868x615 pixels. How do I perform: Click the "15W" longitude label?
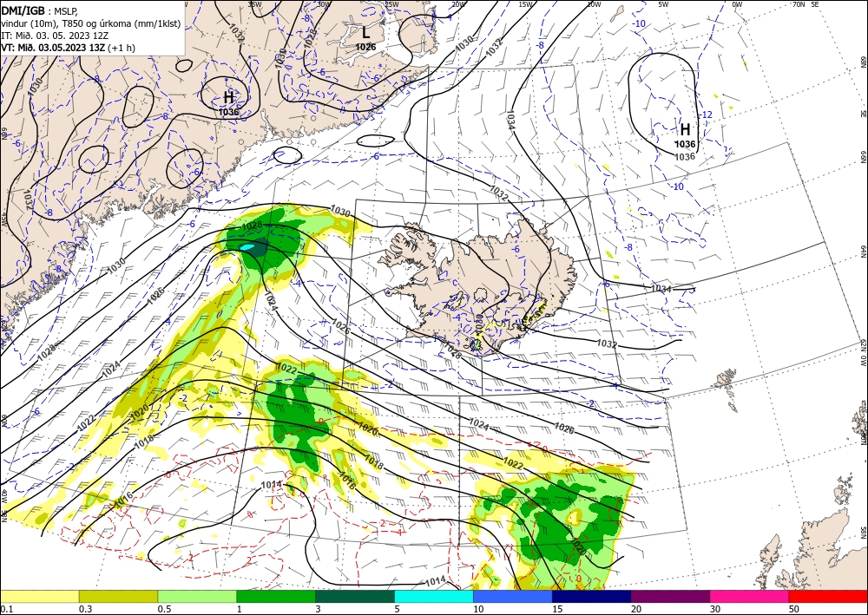pos(525,3)
